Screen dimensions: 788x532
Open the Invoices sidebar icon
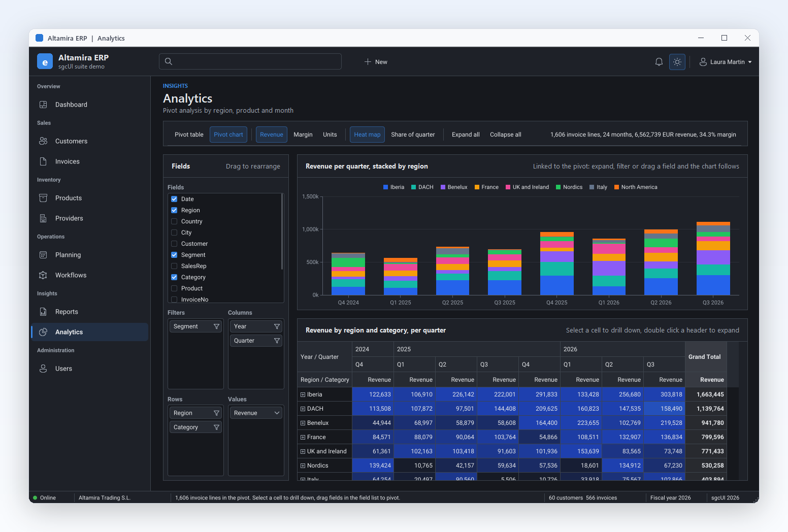pos(43,161)
